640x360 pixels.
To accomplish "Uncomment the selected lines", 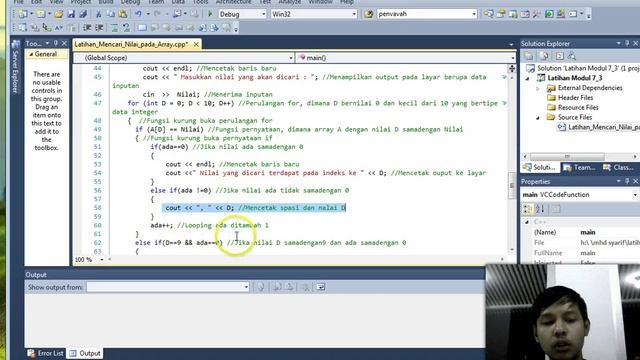I will point(126,28).
